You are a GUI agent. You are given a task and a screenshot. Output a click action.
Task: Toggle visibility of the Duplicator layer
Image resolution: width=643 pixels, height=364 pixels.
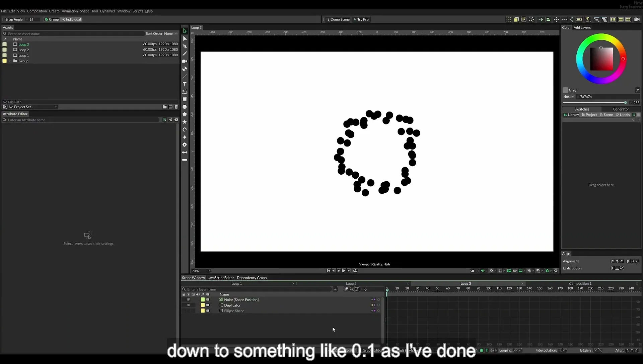188,305
